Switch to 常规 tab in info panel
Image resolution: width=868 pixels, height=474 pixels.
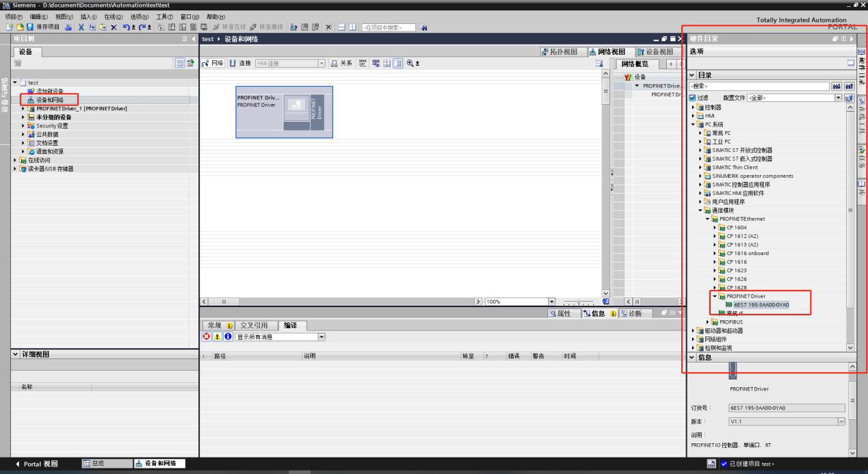click(219, 326)
